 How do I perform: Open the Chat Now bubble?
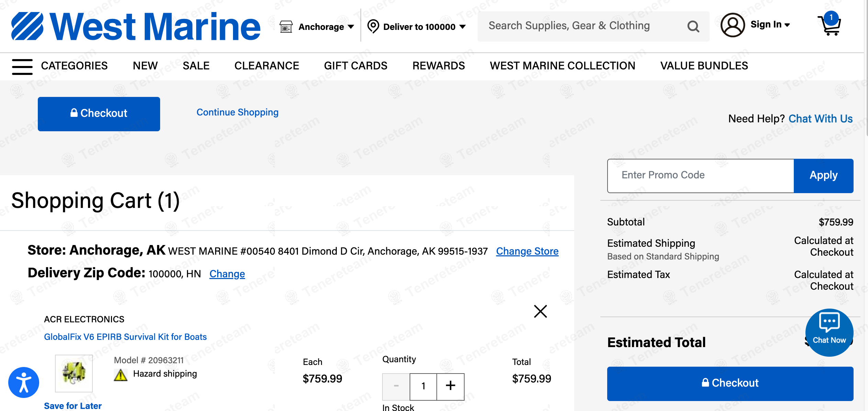pos(829,332)
